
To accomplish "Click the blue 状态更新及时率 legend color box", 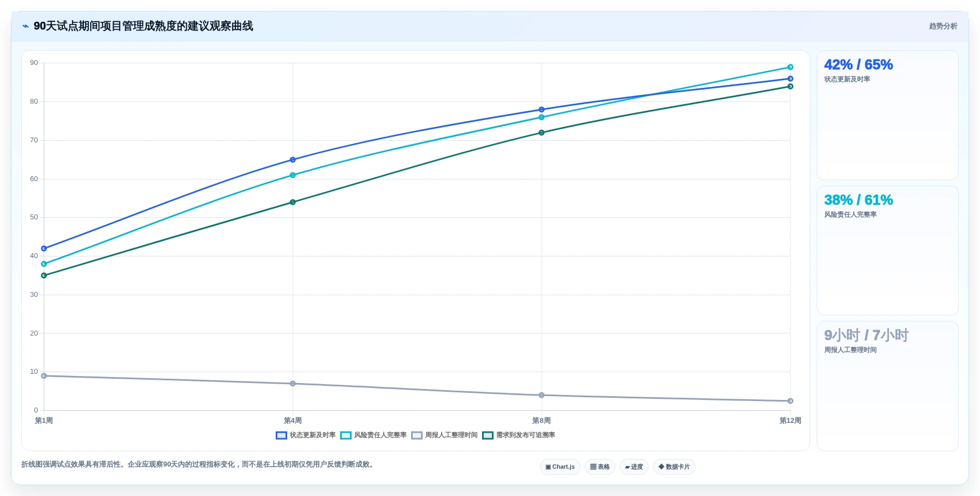I will click(x=281, y=435).
